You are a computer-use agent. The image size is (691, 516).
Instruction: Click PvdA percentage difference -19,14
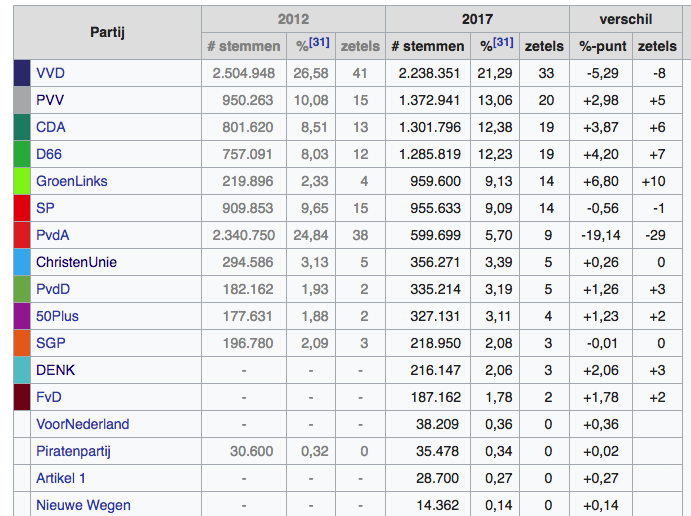(601, 235)
